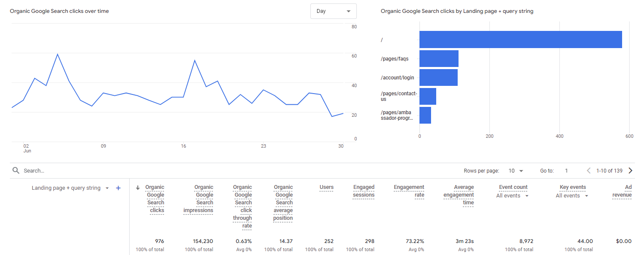This screenshot has height=255, width=644.
Task: Go to previous page of results
Action: point(589,170)
